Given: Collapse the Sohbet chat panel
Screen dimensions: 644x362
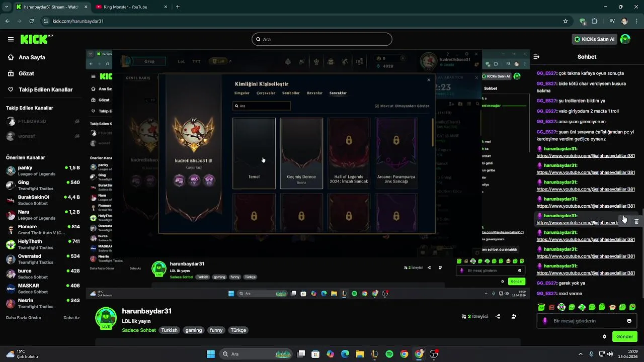Looking at the screenshot, I should pos(536,57).
